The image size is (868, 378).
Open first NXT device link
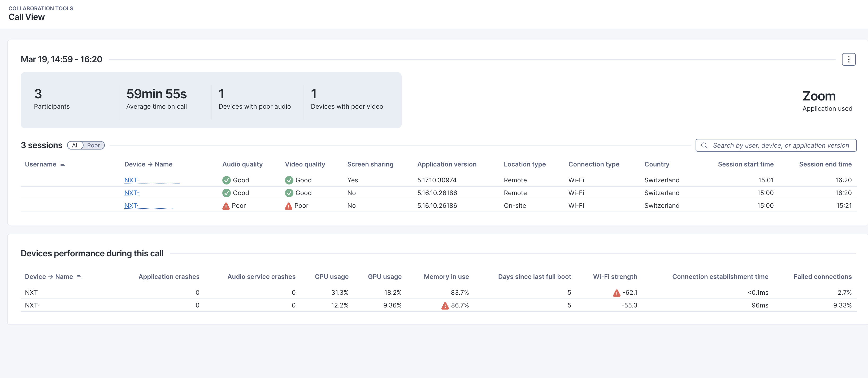click(131, 180)
